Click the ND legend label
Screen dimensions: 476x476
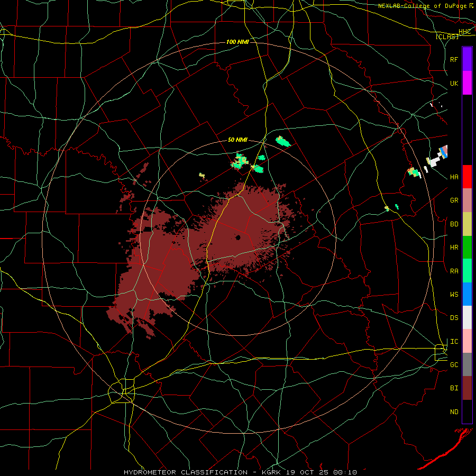click(454, 412)
